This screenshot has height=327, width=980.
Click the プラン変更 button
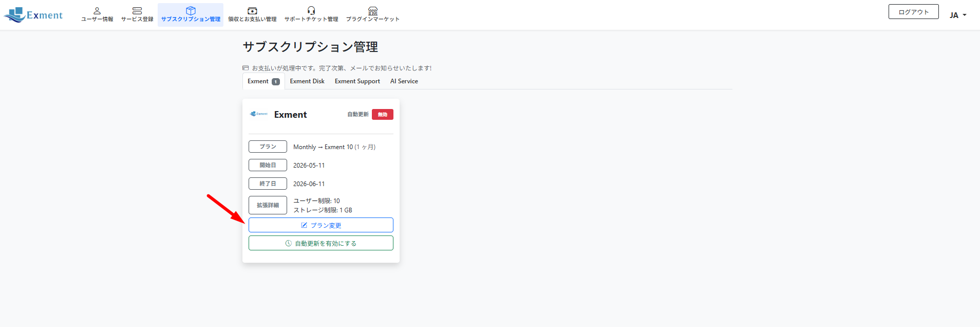click(321, 225)
